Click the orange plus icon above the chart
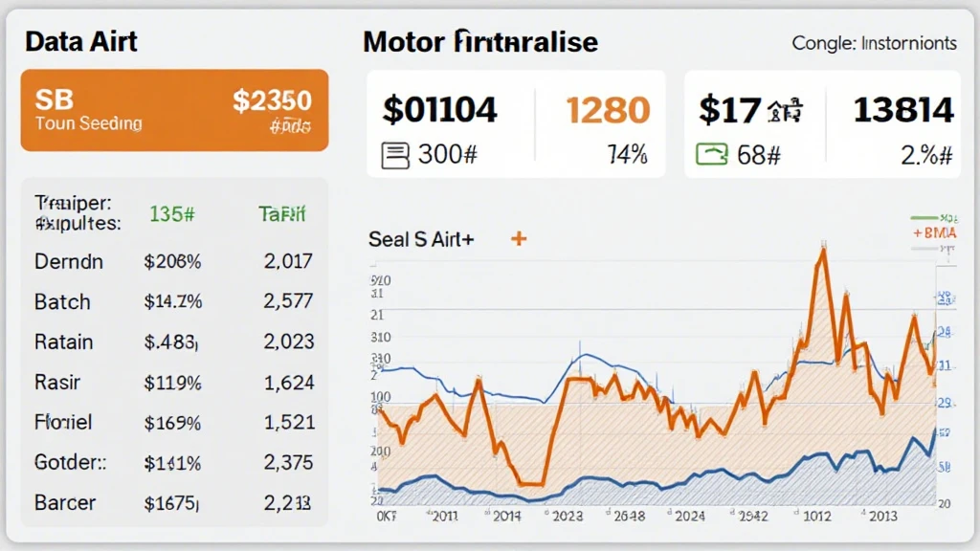Image resolution: width=980 pixels, height=551 pixels. coord(519,238)
